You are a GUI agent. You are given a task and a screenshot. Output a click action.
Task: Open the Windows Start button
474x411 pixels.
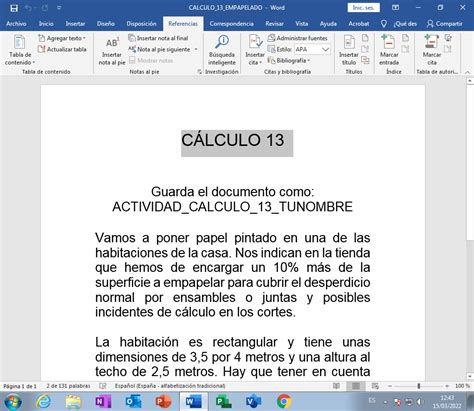(x=13, y=401)
